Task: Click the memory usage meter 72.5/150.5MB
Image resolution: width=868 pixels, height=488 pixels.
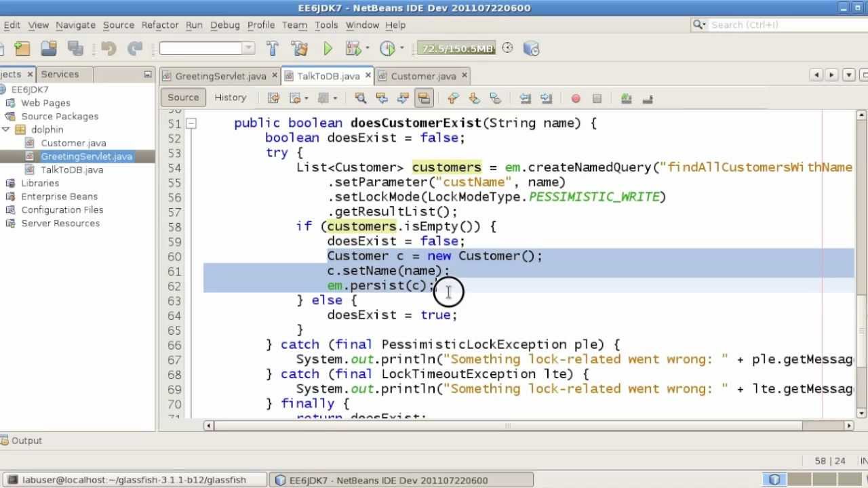Action: 457,49
